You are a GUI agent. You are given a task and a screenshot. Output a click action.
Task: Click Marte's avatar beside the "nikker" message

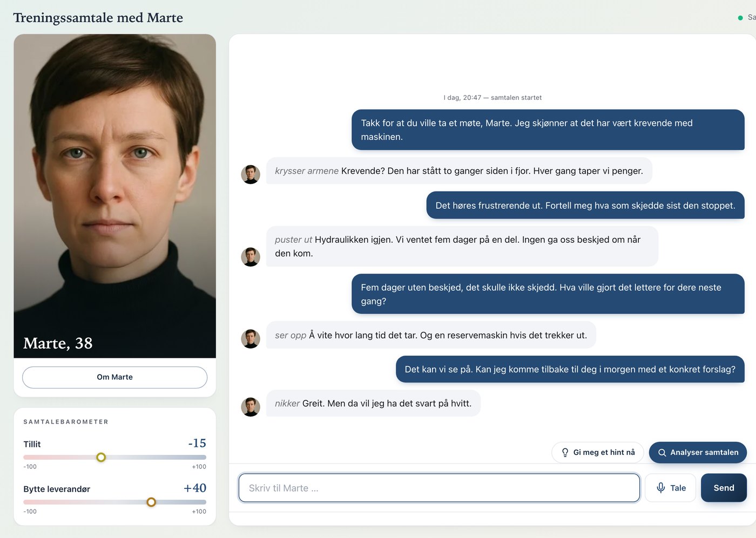pos(251,407)
